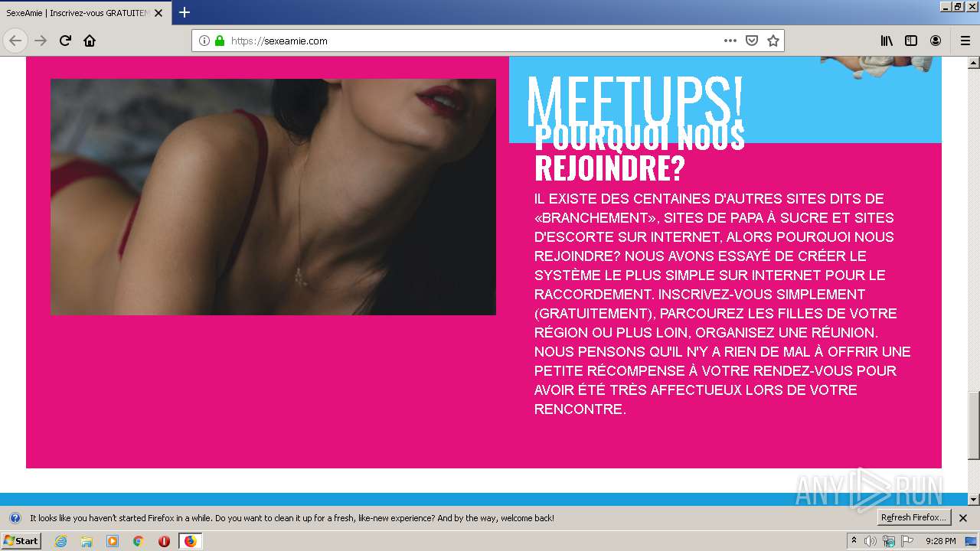The width and height of the screenshot is (980, 551).
Task: Click the POURQUOI NOUS REJOINDRE? heading
Action: 639,153
